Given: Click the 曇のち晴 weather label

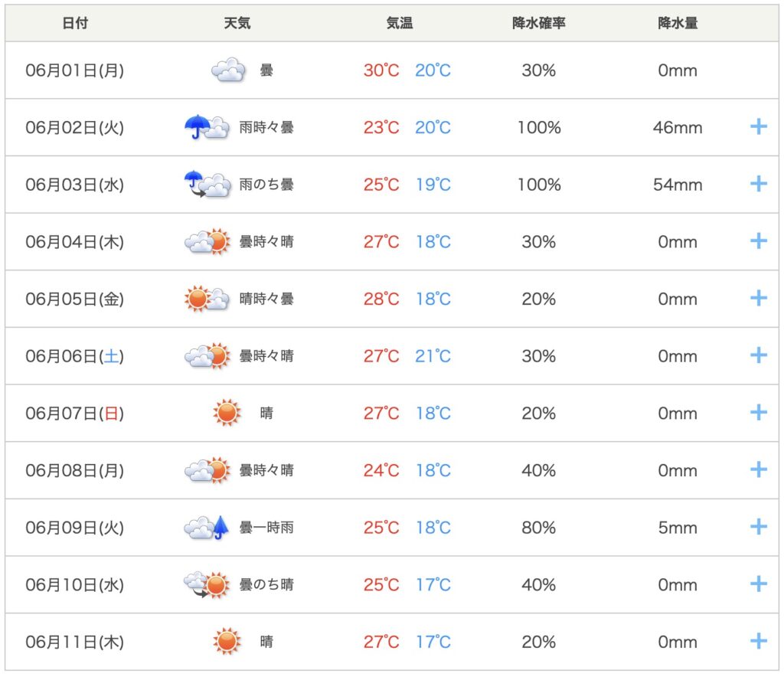Looking at the screenshot, I should tap(266, 584).
